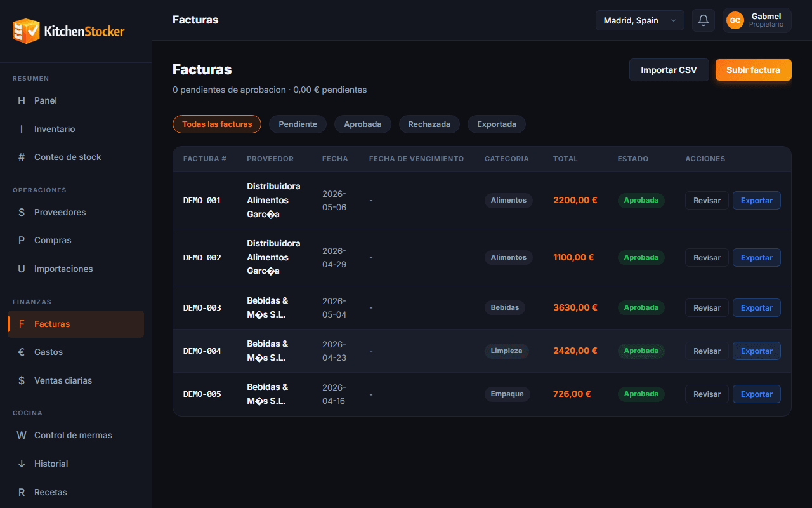This screenshot has width=812, height=508.
Task: Click the GC user avatar
Action: click(735, 20)
